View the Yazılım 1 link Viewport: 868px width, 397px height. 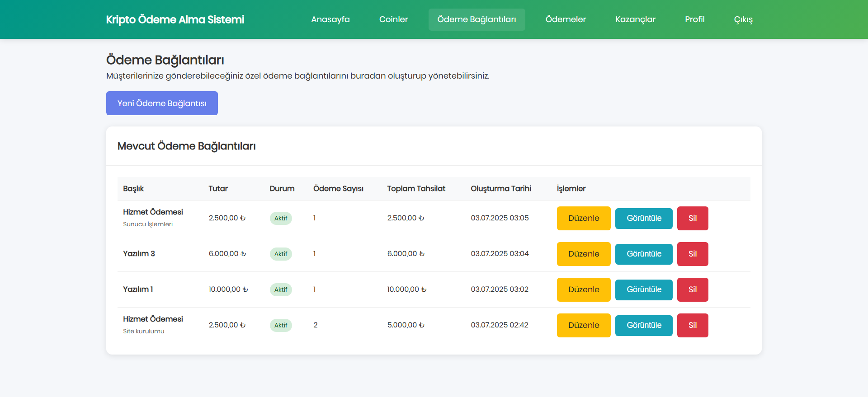(x=644, y=290)
